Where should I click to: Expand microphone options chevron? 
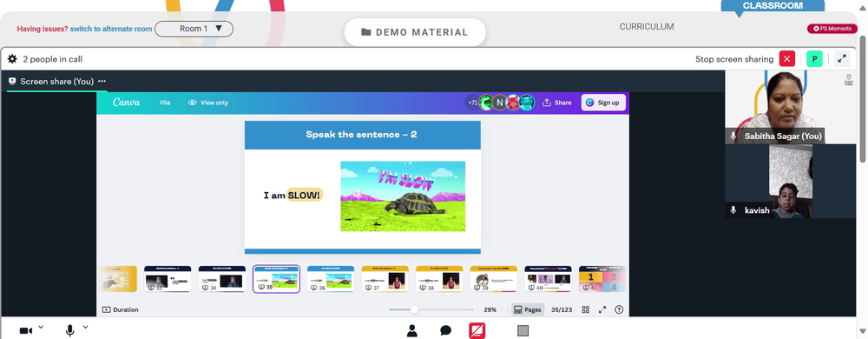click(85, 327)
